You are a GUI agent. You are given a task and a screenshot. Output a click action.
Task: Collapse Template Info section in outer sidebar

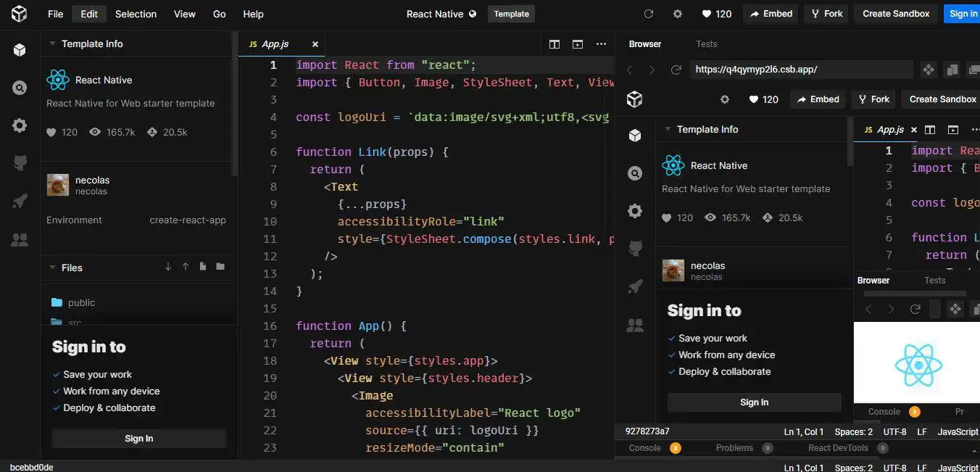pos(52,44)
